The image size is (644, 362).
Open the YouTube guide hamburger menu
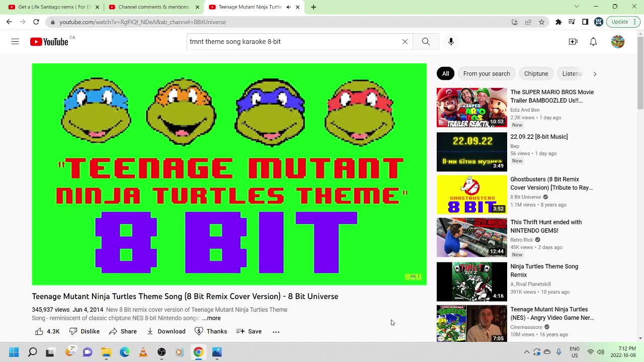point(15,42)
